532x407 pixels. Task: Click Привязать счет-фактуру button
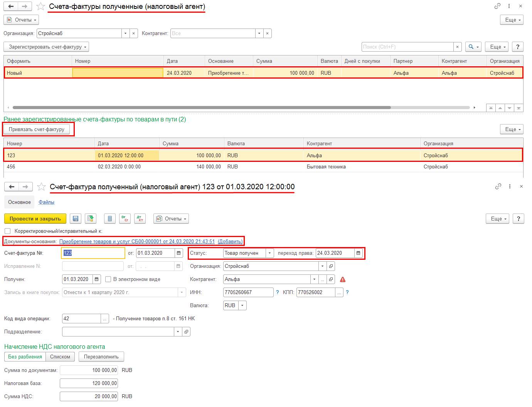(x=37, y=129)
